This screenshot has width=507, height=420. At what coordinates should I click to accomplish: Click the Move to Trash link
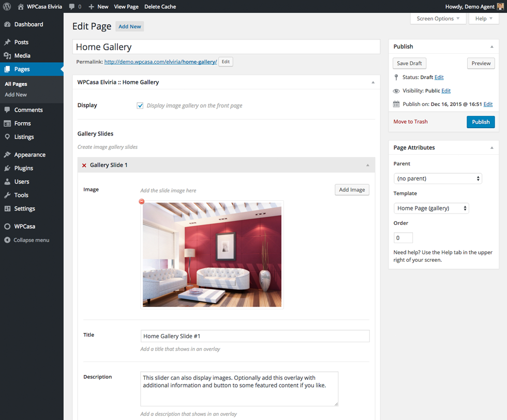410,122
